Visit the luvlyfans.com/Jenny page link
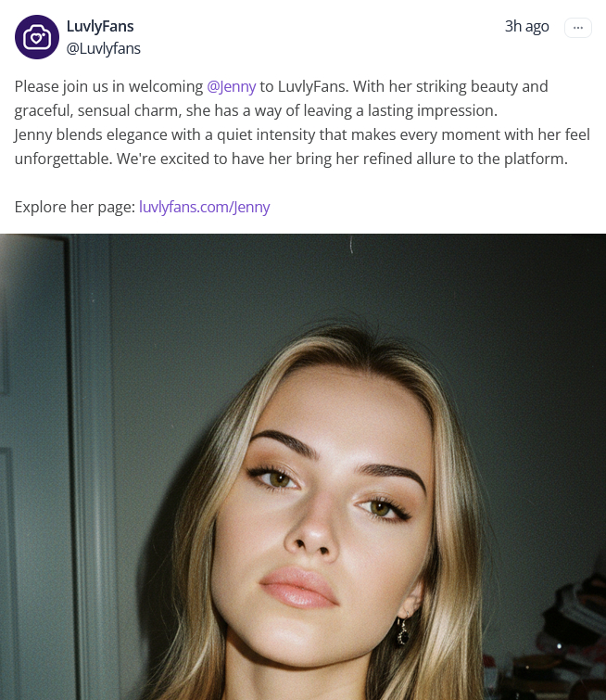The width and height of the screenshot is (606, 700). point(205,207)
